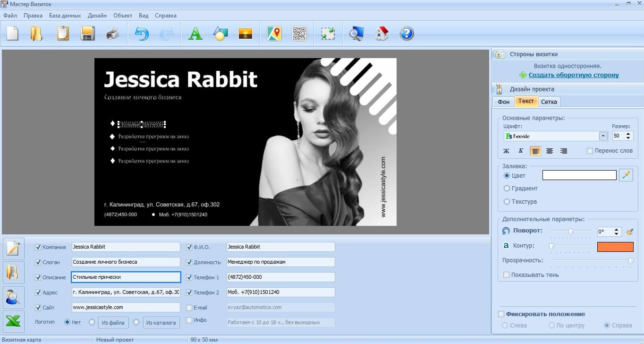Insert a map using the map pin icon
This screenshot has height=344, width=644.
[x=274, y=34]
